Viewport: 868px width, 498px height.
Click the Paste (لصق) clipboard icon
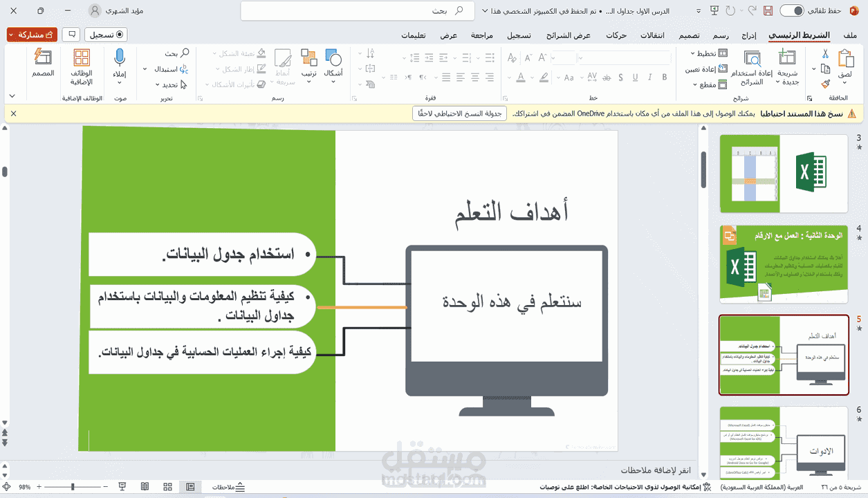845,58
